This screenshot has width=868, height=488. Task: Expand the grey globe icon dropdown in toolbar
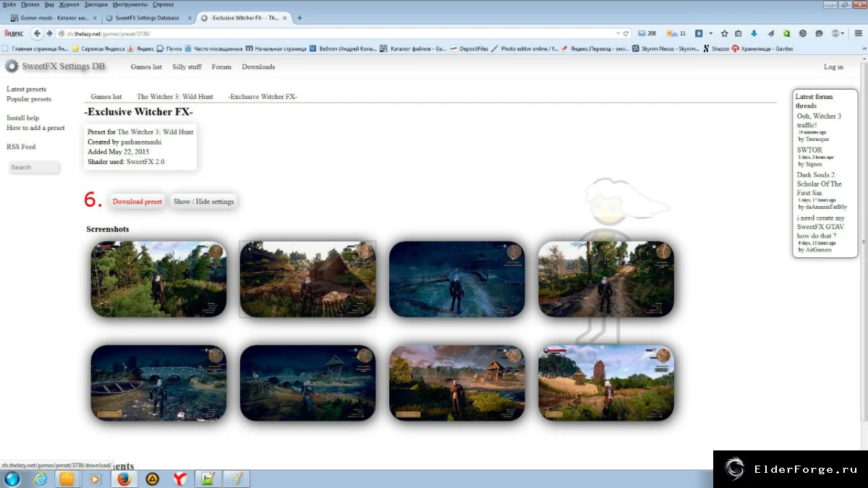pyautogui.click(x=838, y=33)
